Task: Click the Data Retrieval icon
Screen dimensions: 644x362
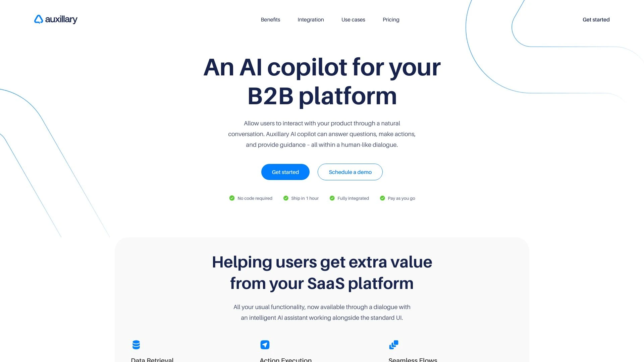Action: click(136, 345)
